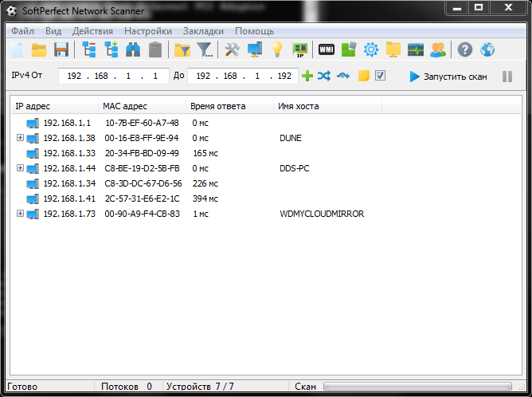Open the wrench and tools options icon
532x397 pixels.
232,50
